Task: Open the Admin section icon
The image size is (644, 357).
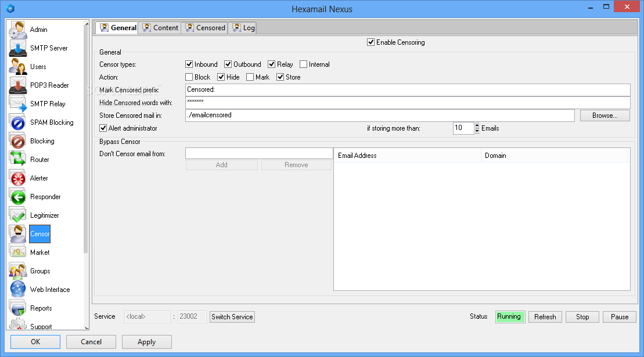Action: coord(18,30)
